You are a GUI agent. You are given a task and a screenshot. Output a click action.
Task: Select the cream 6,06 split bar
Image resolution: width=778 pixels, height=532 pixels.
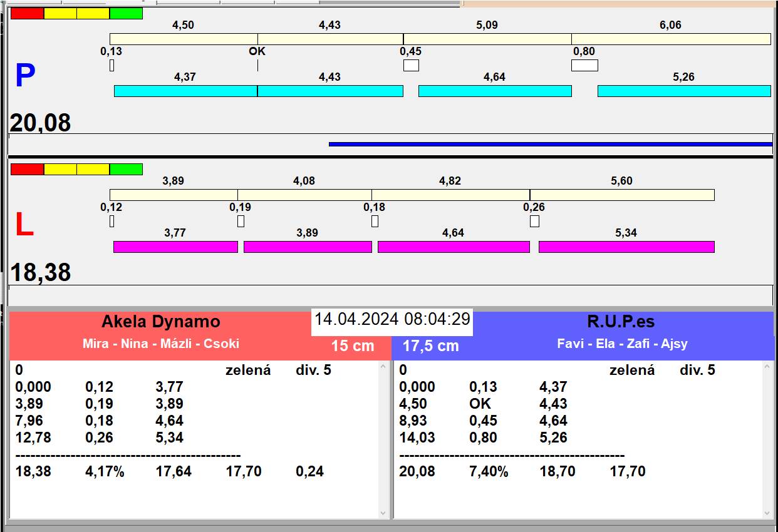coord(671,39)
